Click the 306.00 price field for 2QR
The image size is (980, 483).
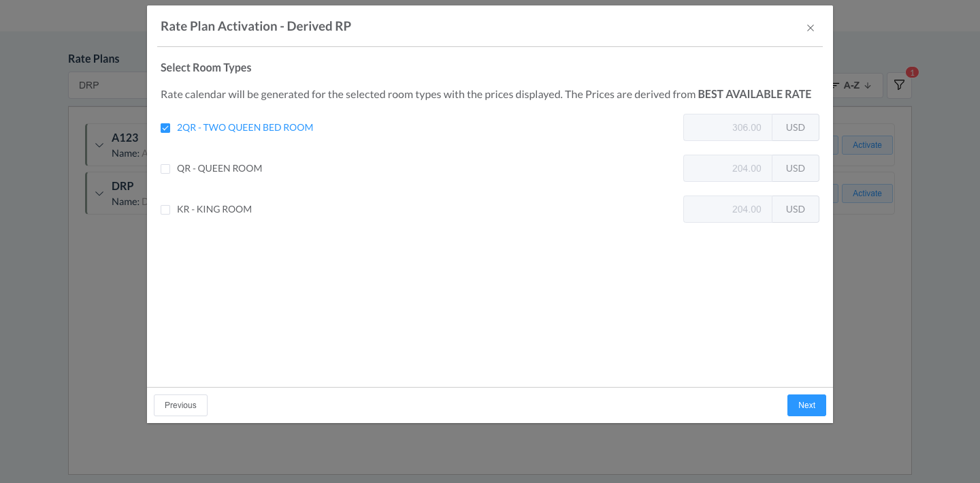pos(728,127)
